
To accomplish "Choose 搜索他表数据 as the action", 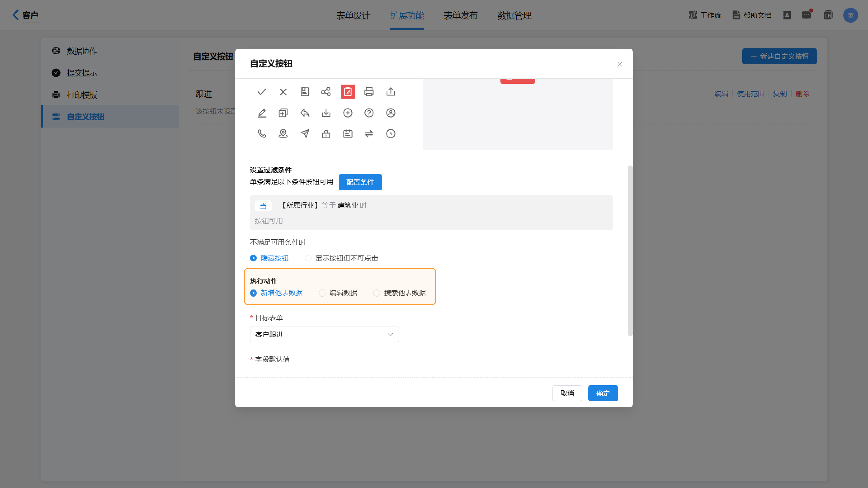I will tap(400, 293).
